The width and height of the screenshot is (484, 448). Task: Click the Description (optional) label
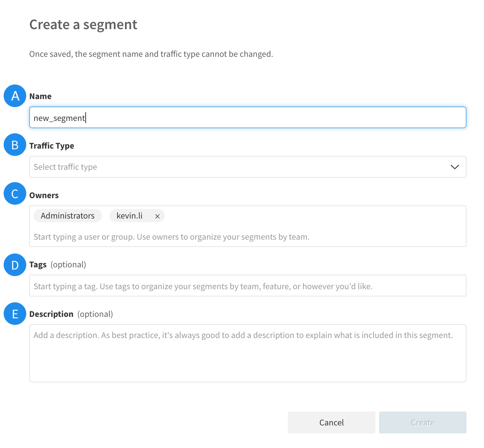click(71, 314)
